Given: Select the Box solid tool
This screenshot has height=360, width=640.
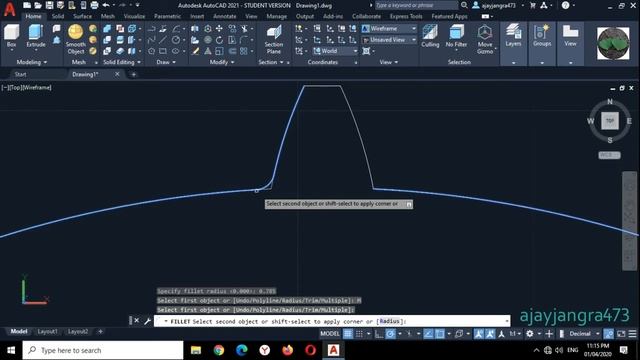Looking at the screenshot, I should (11, 36).
